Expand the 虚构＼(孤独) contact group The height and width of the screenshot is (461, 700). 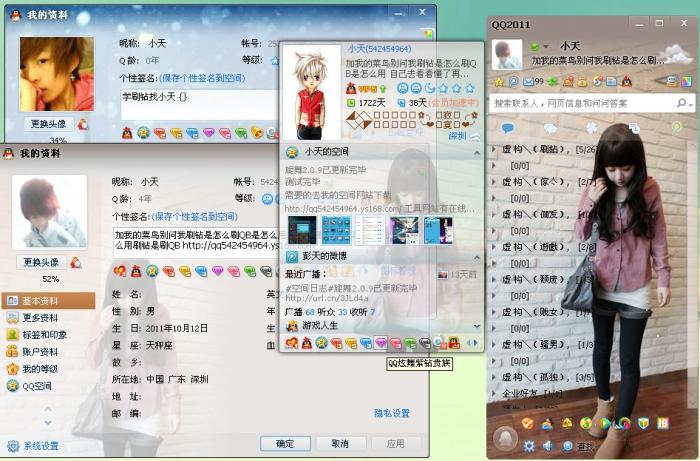click(x=543, y=378)
